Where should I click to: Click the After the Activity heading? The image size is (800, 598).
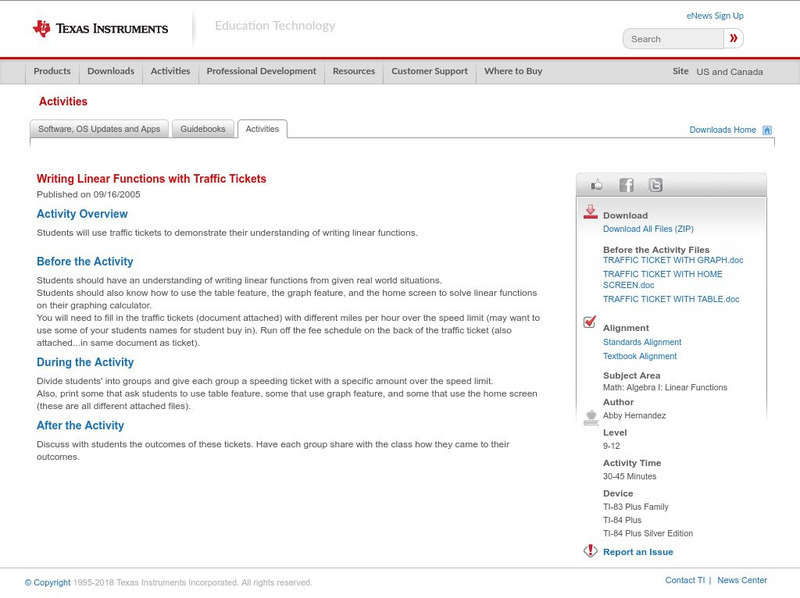point(80,426)
